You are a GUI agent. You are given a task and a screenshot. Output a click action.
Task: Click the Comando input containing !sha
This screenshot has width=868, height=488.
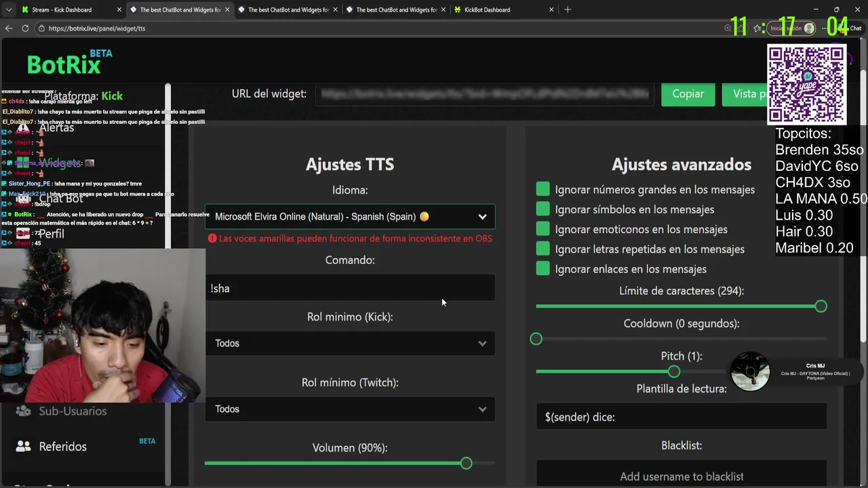350,288
